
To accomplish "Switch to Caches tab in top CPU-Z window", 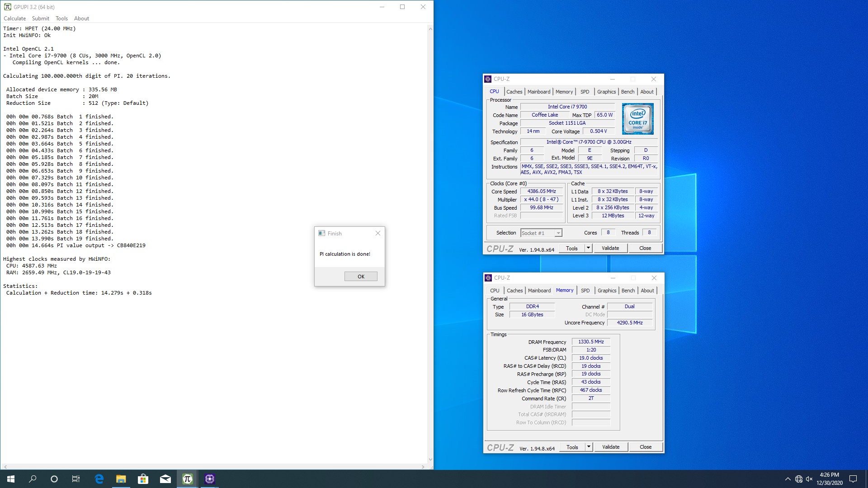I will point(514,92).
